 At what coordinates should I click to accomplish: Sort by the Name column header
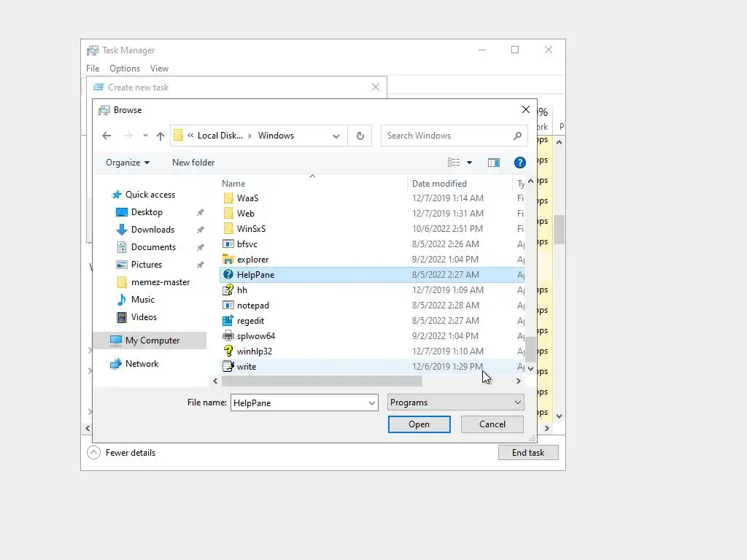233,183
